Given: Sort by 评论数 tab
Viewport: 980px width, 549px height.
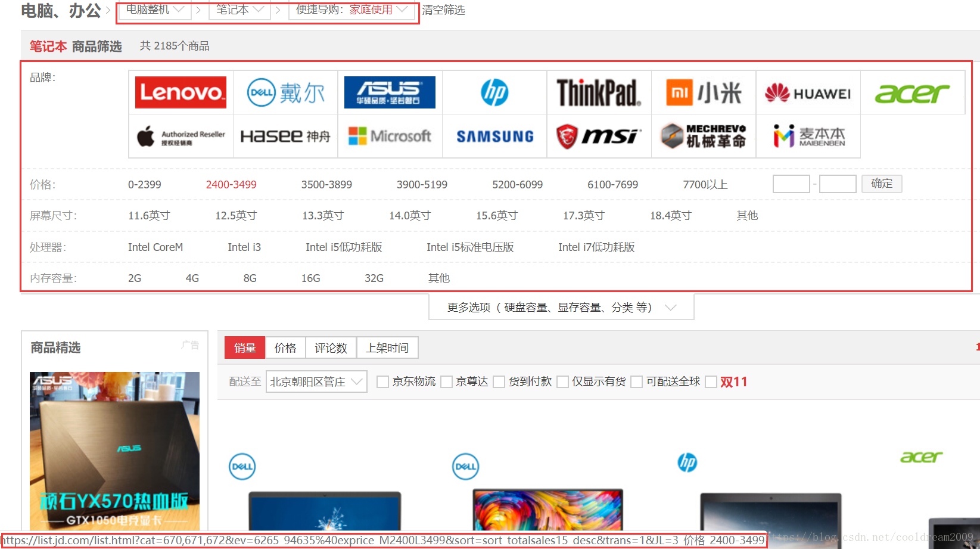Looking at the screenshot, I should pos(331,348).
